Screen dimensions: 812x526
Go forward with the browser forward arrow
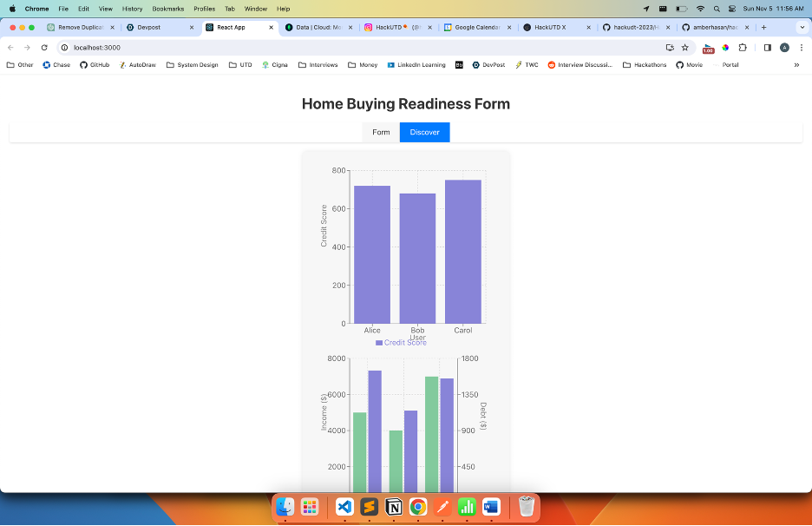tap(27, 48)
